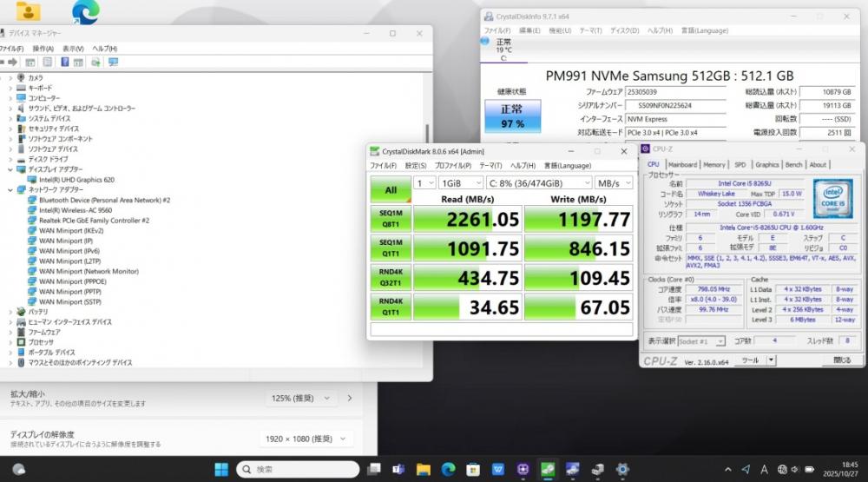Click the green All benchmark button
Viewport: 868px width, 482px height.
point(391,190)
